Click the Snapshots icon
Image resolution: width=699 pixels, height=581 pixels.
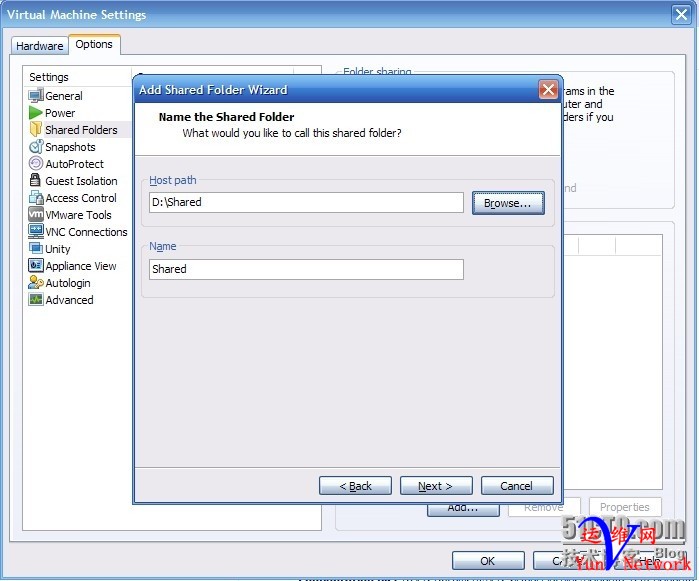coord(36,147)
